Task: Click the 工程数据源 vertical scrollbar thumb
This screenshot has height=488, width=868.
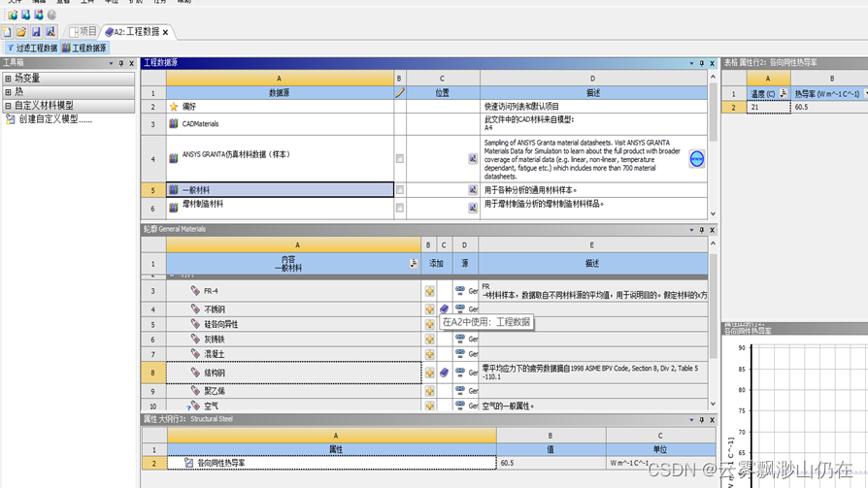Action: [713, 113]
